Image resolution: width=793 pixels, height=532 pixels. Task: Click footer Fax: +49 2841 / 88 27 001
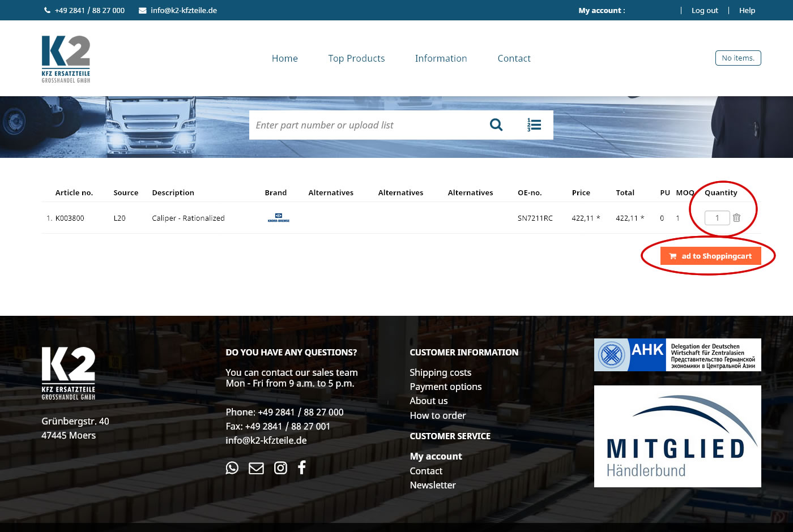[278, 426]
